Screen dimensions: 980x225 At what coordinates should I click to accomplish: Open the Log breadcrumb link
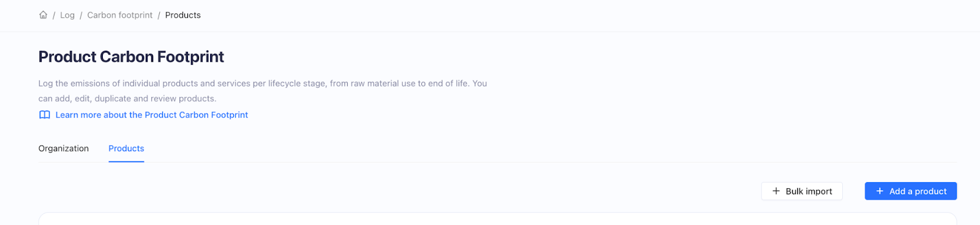click(67, 15)
